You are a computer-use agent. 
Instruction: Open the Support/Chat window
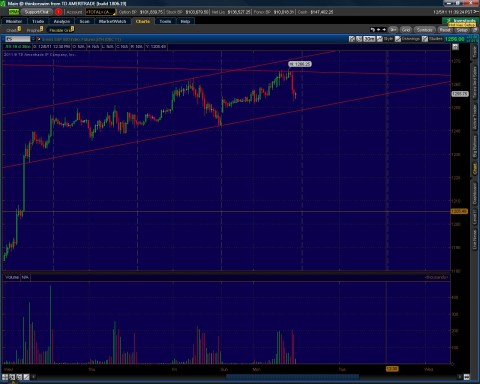[36, 12]
